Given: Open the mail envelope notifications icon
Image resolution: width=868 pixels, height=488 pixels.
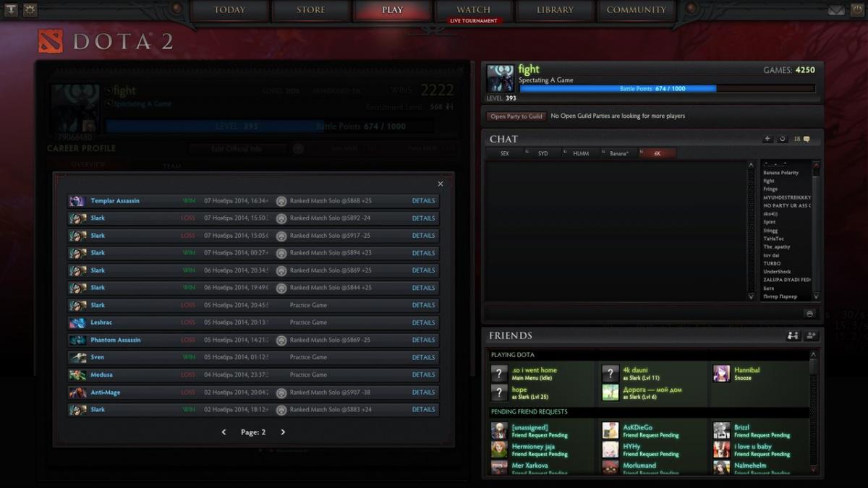Looking at the screenshot, I should click(836, 10).
